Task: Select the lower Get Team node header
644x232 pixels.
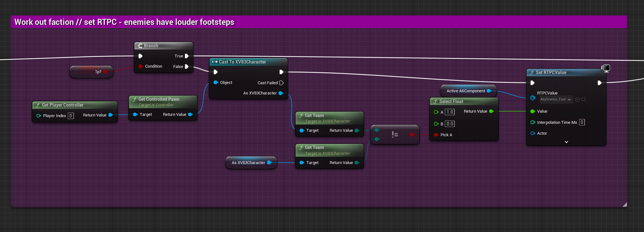Action: click(x=330, y=150)
